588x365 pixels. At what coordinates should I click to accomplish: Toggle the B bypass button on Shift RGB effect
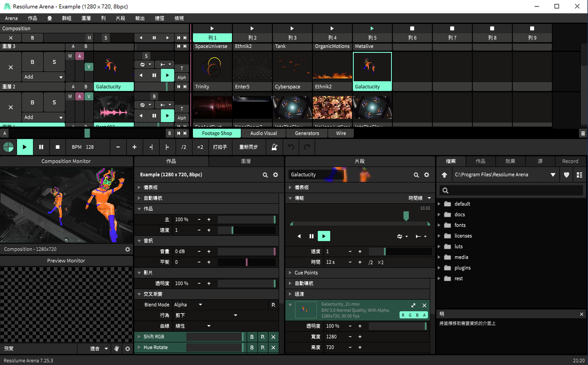pos(252,337)
